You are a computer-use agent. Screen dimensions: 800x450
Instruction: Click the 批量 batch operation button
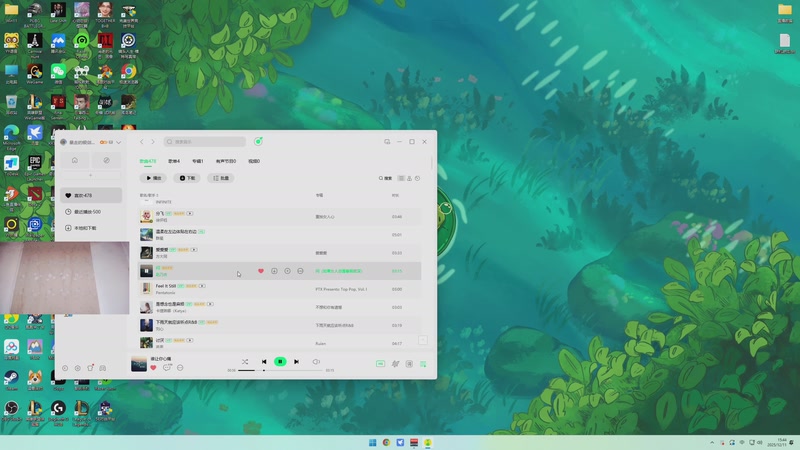click(220, 178)
